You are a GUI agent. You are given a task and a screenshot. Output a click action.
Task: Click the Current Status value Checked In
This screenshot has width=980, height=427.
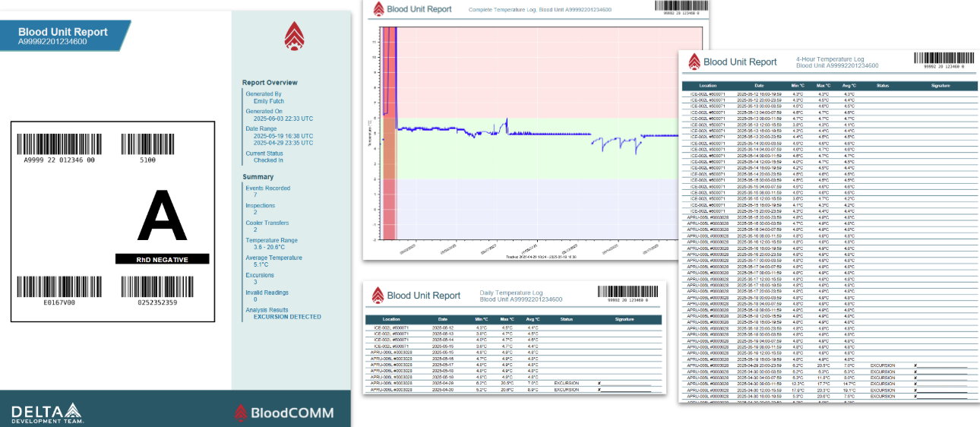pyautogui.click(x=268, y=160)
